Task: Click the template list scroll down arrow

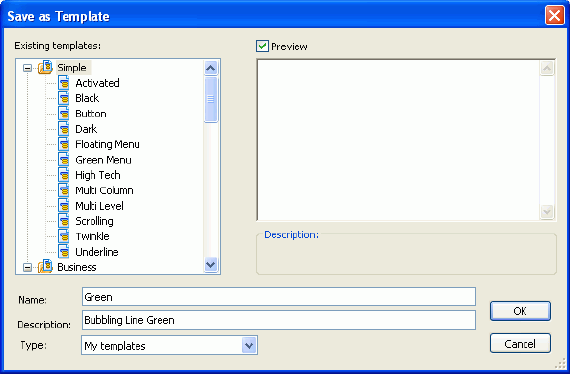Action: pyautogui.click(x=211, y=264)
